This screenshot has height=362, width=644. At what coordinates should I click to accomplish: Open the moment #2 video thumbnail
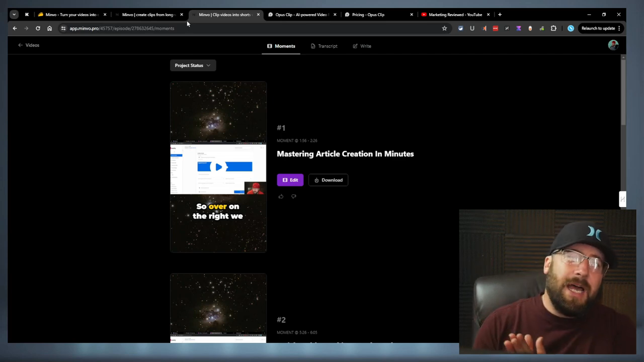pyautogui.click(x=218, y=308)
